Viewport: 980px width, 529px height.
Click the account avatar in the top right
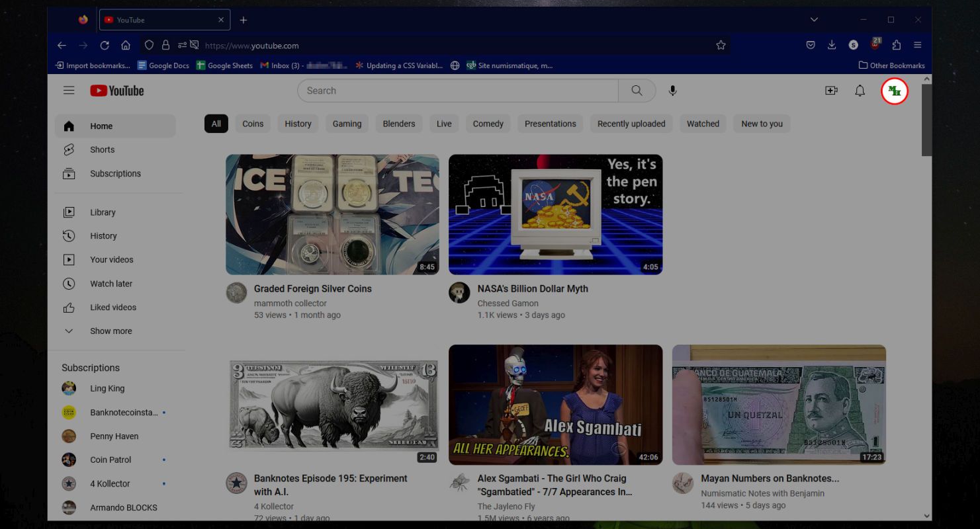point(895,91)
